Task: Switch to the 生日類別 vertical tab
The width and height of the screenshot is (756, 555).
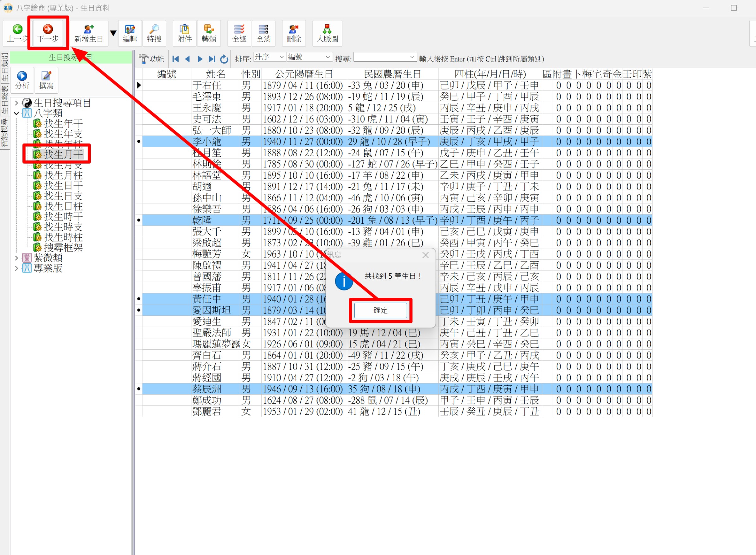Action: tap(5, 66)
